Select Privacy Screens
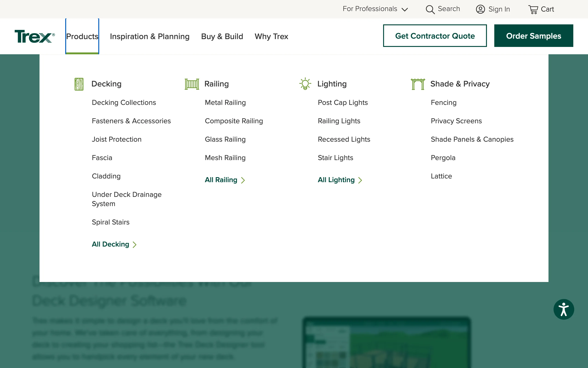Image resolution: width=588 pixels, height=368 pixels. (456, 121)
